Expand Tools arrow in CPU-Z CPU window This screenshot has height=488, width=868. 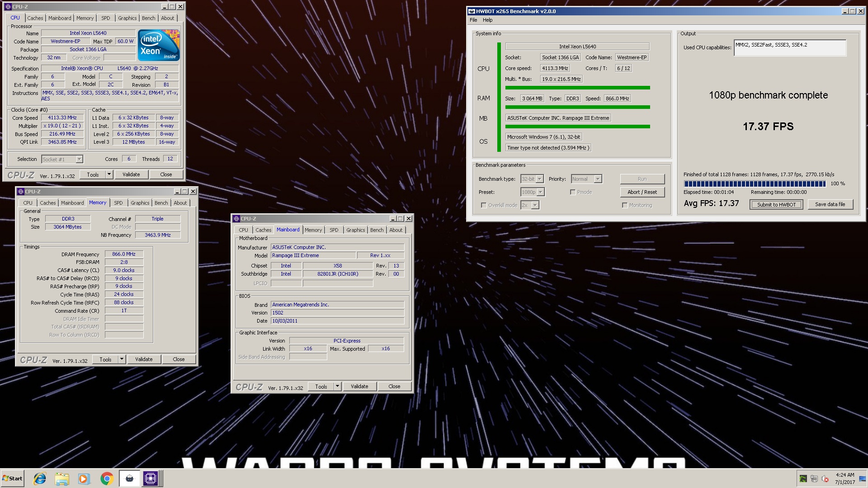(x=109, y=174)
